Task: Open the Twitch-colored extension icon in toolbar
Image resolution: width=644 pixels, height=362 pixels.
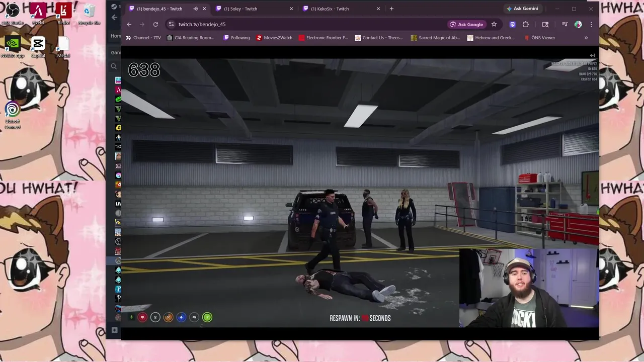Action: pos(512,24)
